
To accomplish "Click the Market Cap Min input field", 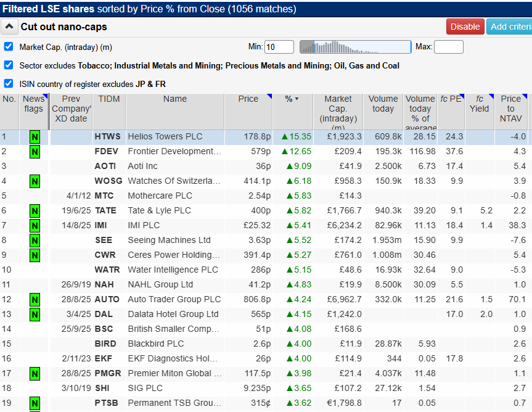I will (x=279, y=47).
